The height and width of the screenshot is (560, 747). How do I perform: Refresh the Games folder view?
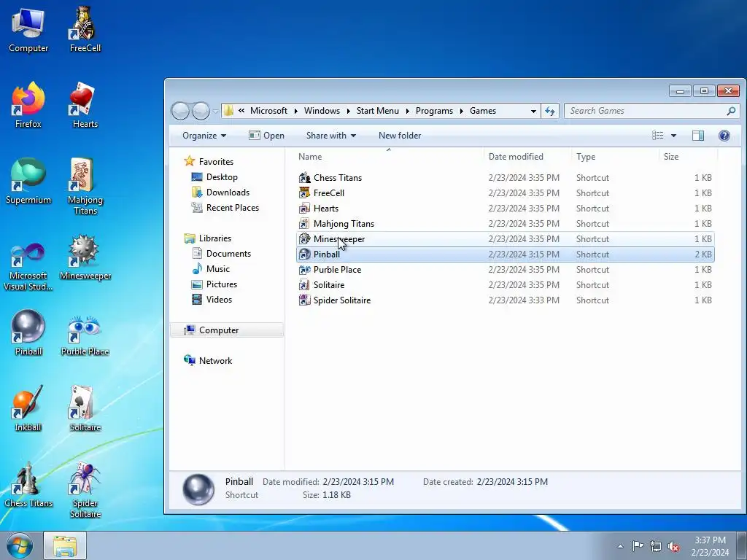(550, 111)
